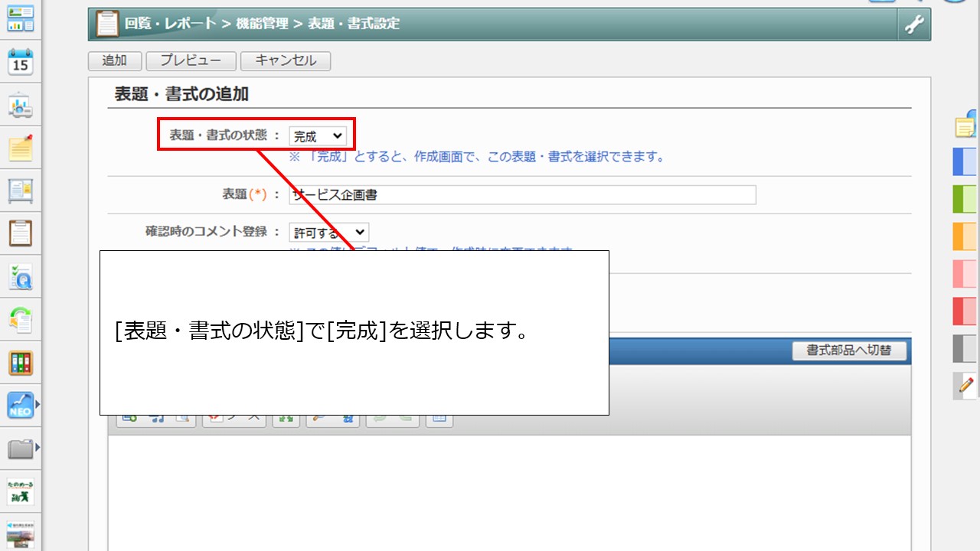The height and width of the screenshot is (551, 980).
Task: Click the 追加 button
Action: [x=115, y=60]
